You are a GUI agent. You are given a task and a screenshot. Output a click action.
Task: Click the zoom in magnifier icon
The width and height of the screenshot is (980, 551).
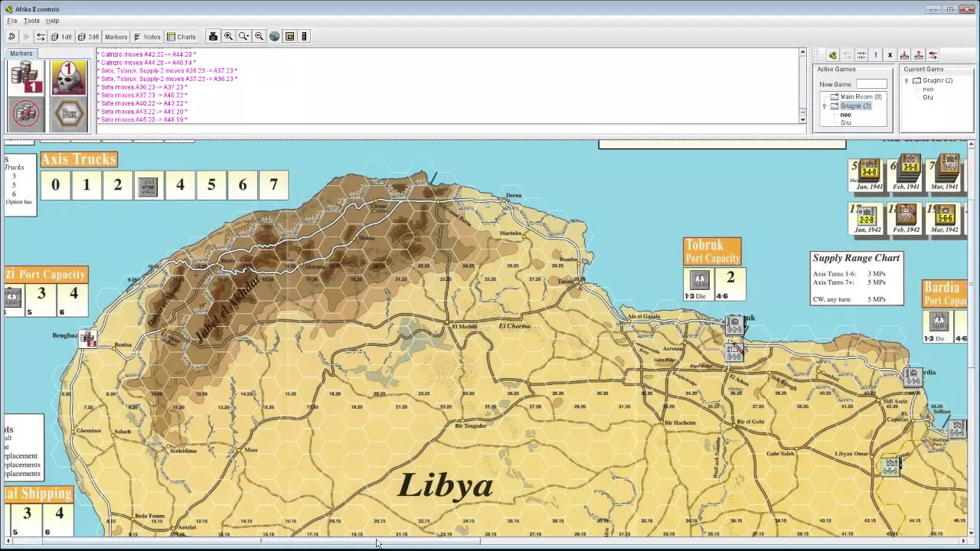click(x=229, y=37)
